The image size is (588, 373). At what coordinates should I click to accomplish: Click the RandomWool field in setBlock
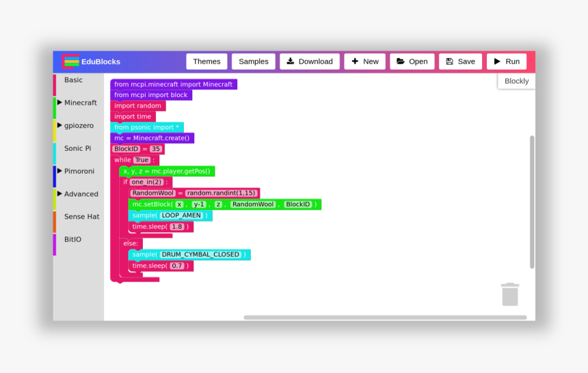253,204
